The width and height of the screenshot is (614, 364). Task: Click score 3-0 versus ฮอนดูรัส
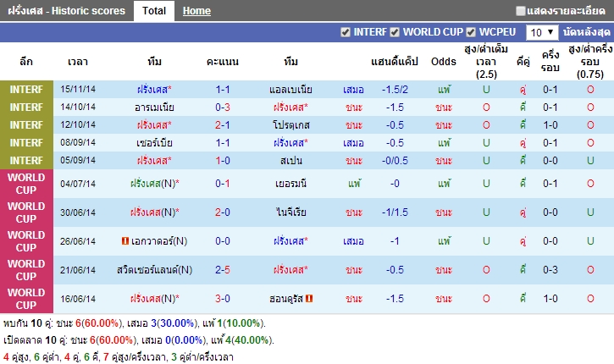(223, 299)
